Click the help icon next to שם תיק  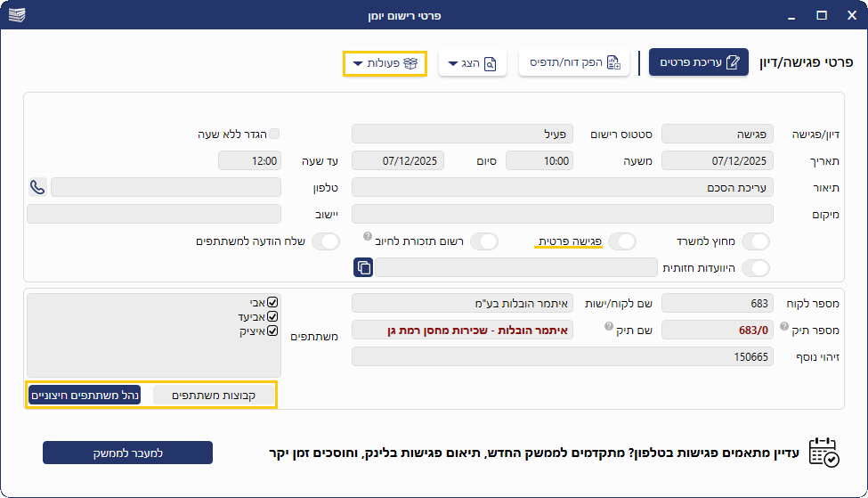(x=608, y=326)
